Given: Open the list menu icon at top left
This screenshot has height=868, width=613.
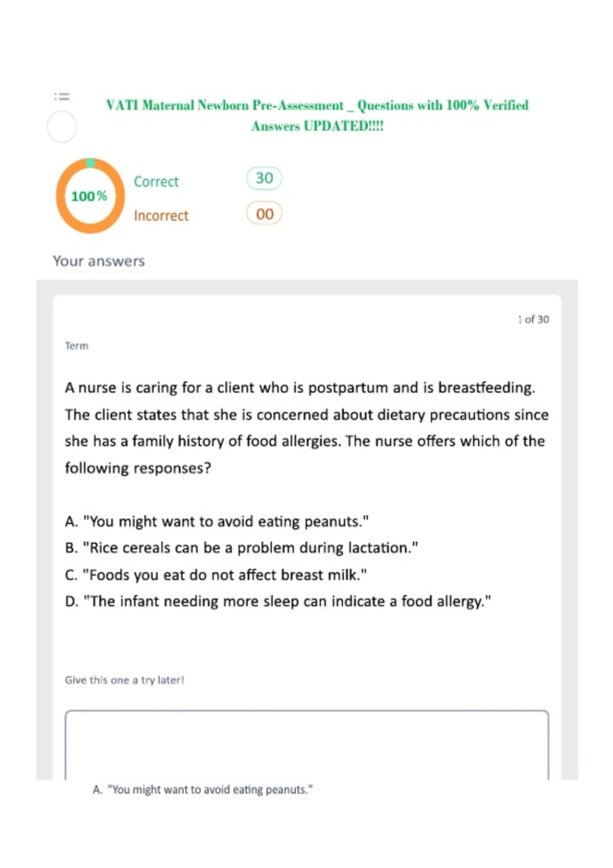Looking at the screenshot, I should point(62,96).
